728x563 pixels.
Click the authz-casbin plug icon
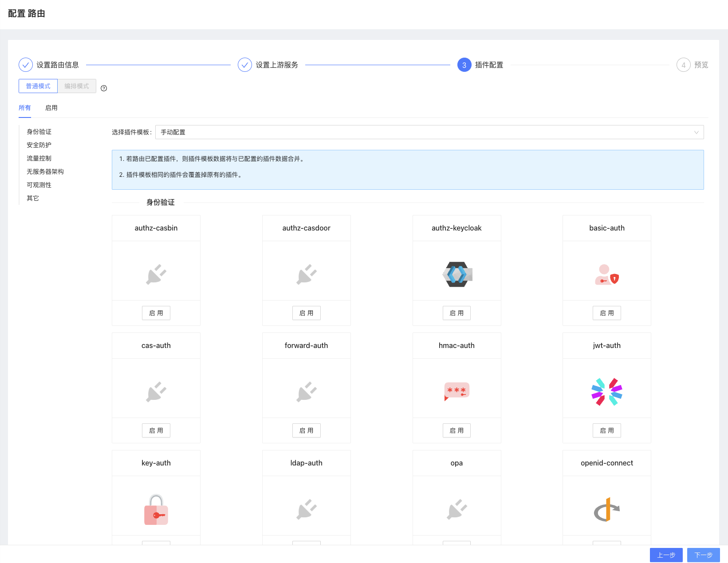pyautogui.click(x=156, y=274)
